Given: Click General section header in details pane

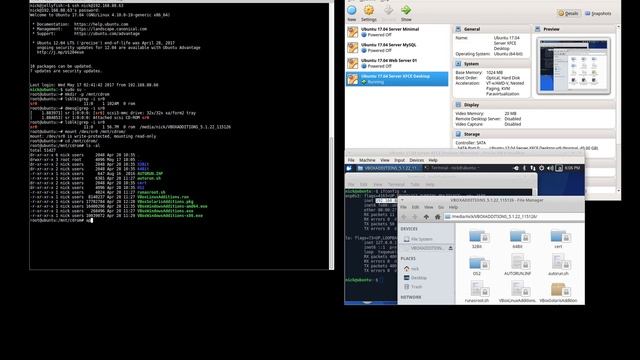Looking at the screenshot, I should tap(491, 29).
